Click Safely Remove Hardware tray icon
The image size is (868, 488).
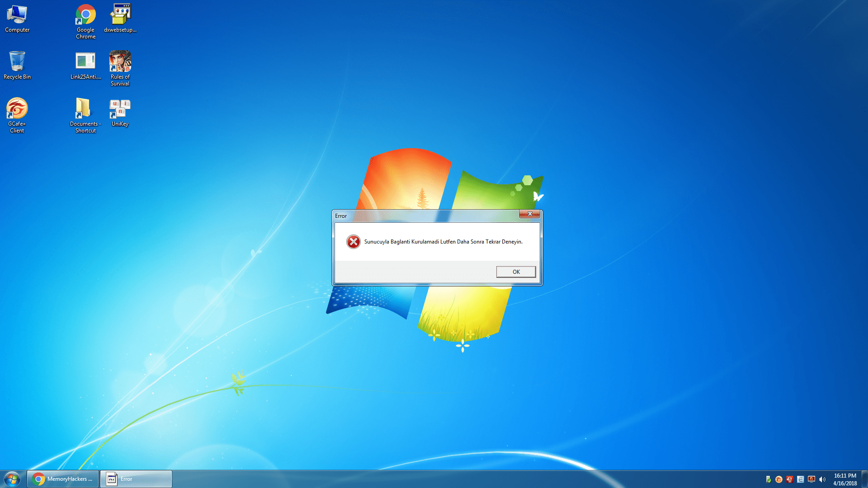coord(768,479)
